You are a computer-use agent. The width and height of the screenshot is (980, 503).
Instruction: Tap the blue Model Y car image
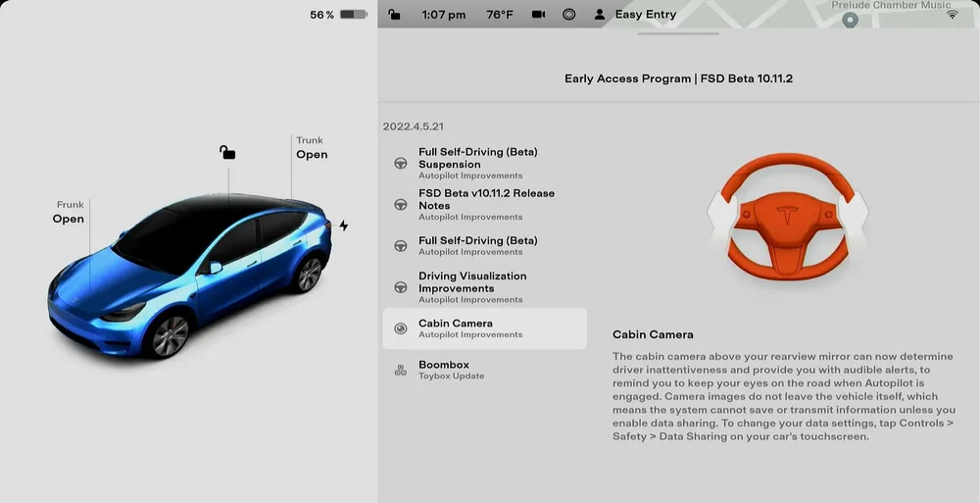[189, 276]
